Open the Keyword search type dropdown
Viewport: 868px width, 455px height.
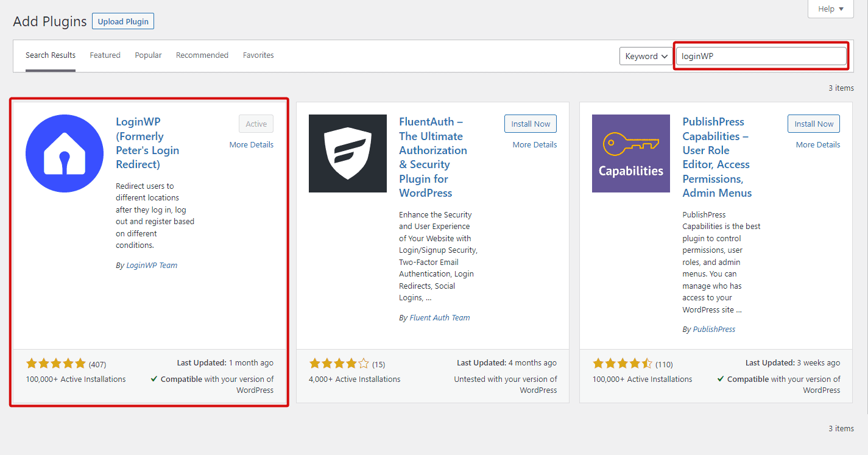[x=646, y=56]
